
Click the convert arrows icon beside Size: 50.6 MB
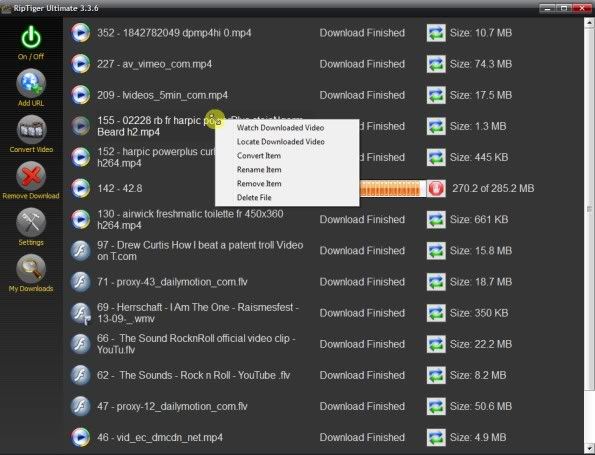tap(436, 406)
